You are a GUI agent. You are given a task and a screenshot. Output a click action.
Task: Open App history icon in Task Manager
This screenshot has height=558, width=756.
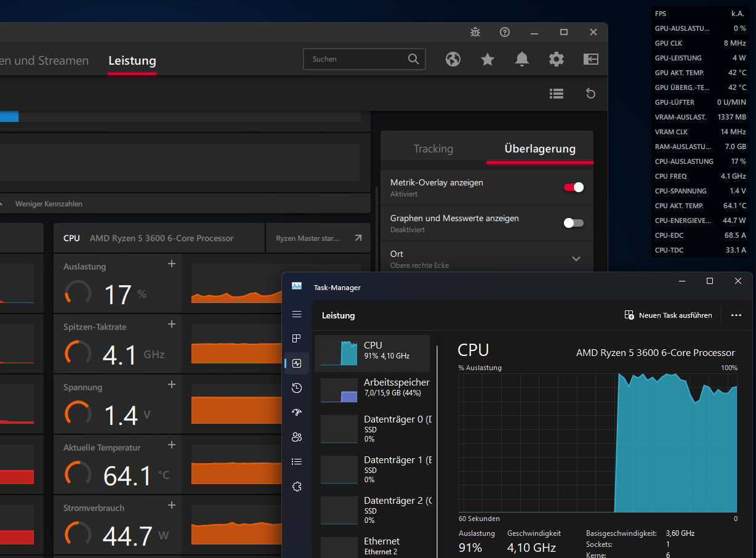pyautogui.click(x=297, y=388)
